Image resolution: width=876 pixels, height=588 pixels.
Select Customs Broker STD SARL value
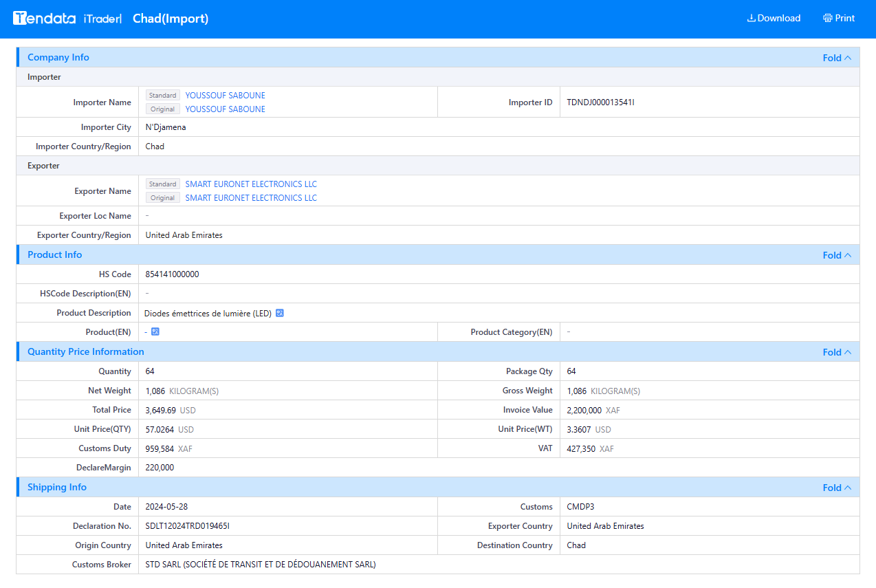(x=261, y=565)
